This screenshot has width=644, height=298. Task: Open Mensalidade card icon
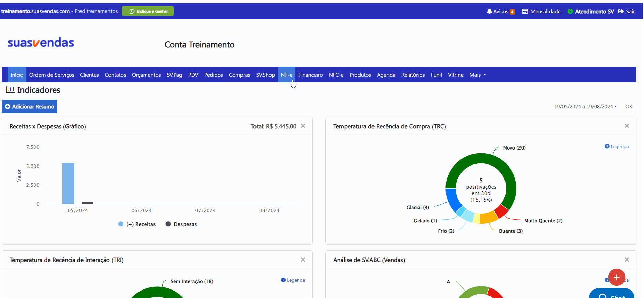tap(525, 11)
